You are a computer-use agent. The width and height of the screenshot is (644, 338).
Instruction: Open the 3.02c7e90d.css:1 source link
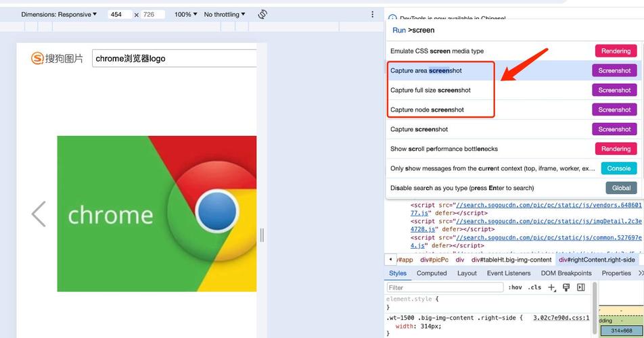[x=561, y=317]
